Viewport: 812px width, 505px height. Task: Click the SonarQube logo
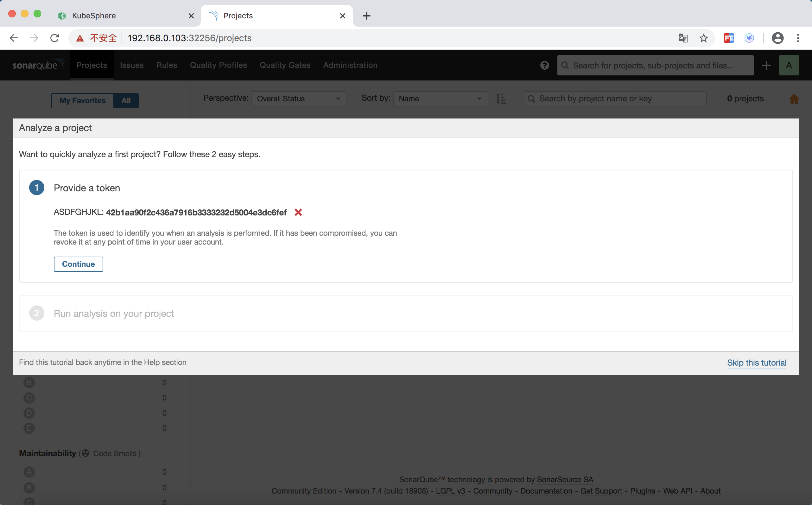click(38, 65)
